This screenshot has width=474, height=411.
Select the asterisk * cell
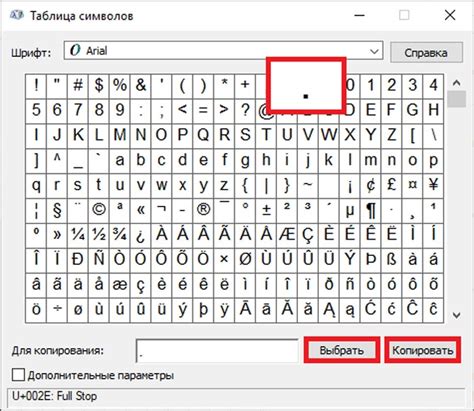tap(224, 86)
